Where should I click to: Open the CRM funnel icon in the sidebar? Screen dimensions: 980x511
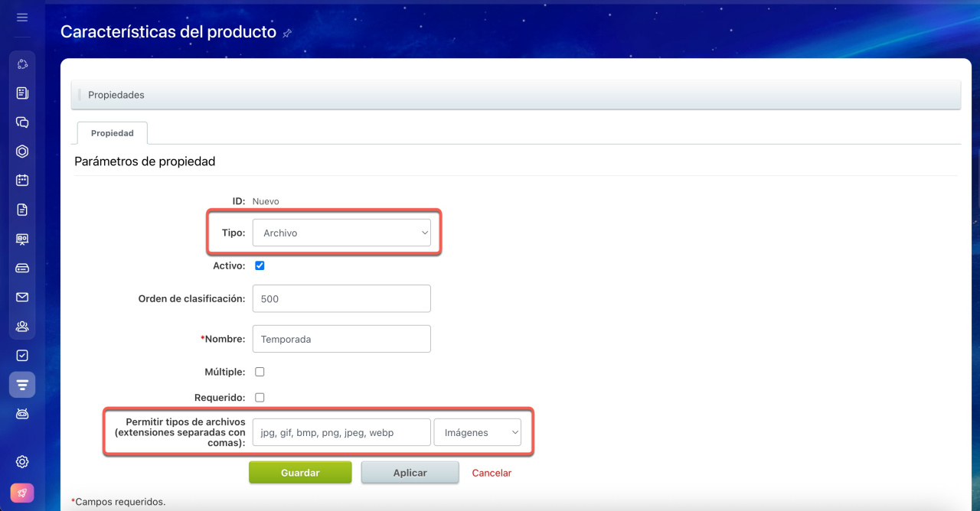(x=22, y=384)
